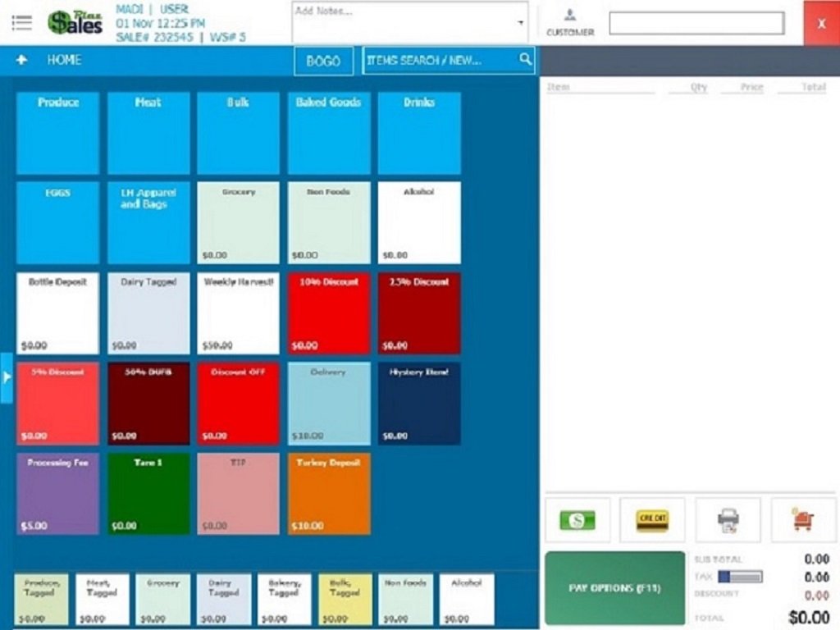840x630 pixels.
Task: Click the print receipt icon
Action: tap(728, 520)
